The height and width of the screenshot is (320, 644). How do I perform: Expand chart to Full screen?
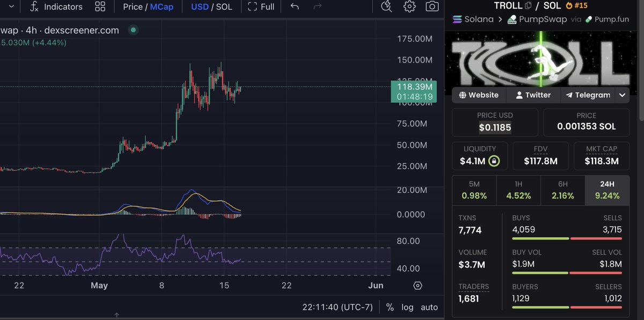[x=261, y=6]
